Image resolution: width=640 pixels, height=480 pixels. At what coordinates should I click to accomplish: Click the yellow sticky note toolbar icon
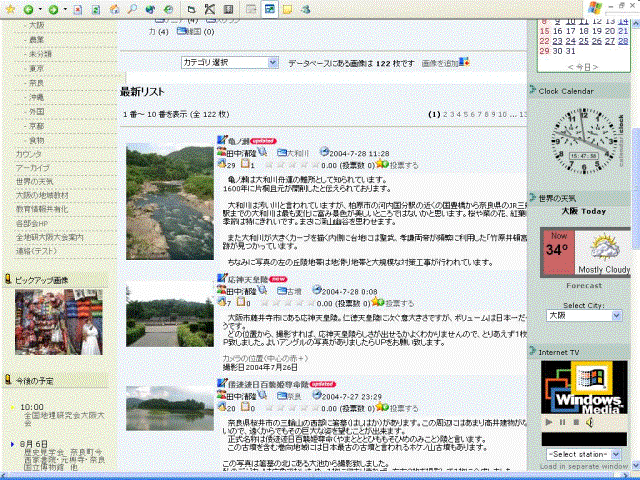pyautogui.click(x=287, y=9)
